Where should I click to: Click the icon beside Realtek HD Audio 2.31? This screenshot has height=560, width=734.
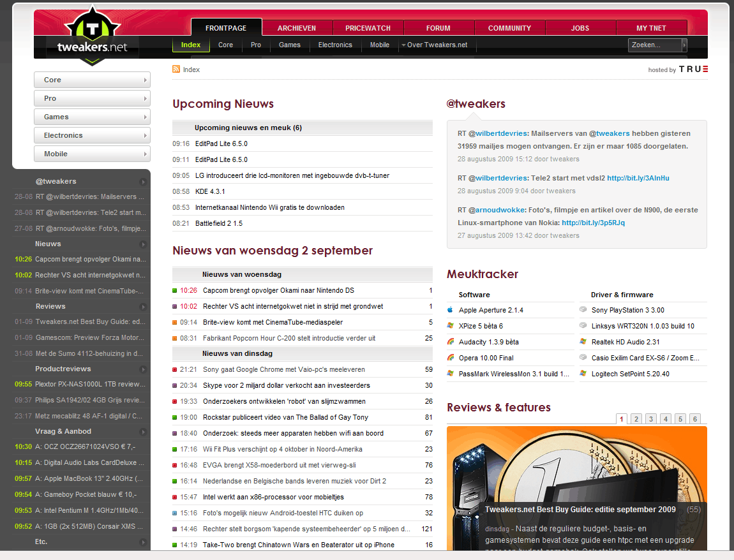pyautogui.click(x=583, y=341)
